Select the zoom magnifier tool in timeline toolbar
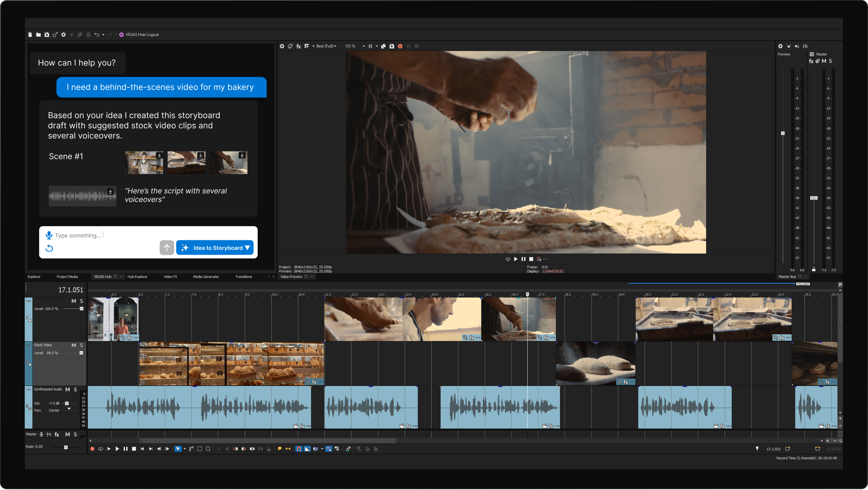Image resolution: width=868 pixels, height=490 pixels. tap(208, 449)
